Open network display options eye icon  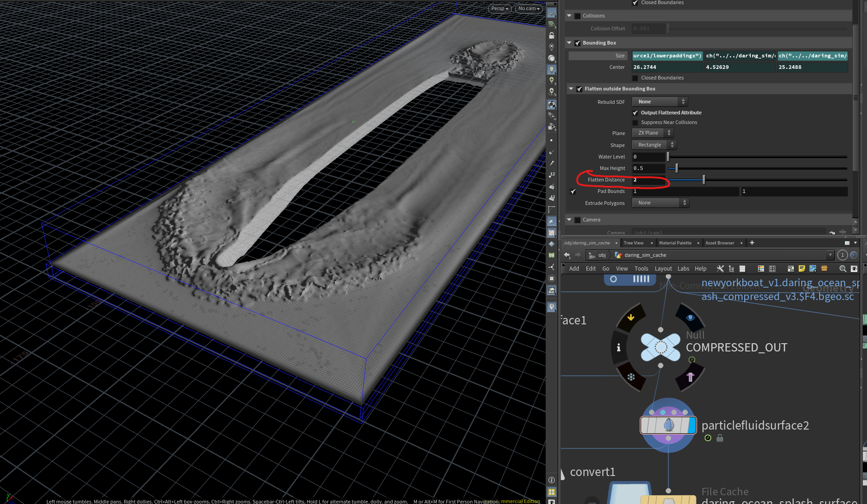[x=854, y=269]
